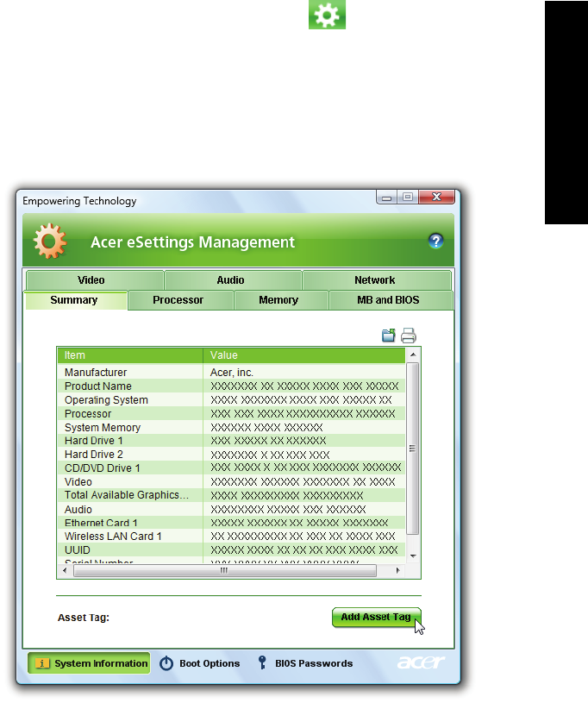Close the Empowering Technology window
Screen dimensions: 588x703
click(436, 197)
